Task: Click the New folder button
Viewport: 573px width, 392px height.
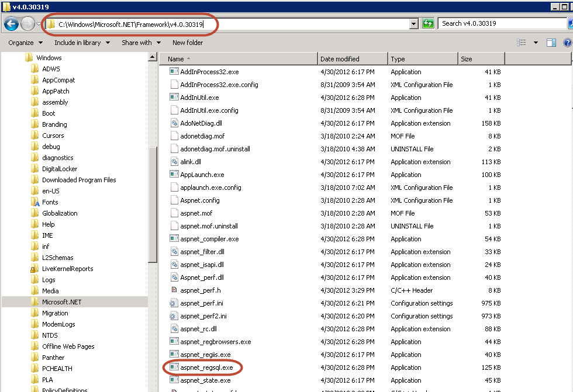Action: point(187,43)
